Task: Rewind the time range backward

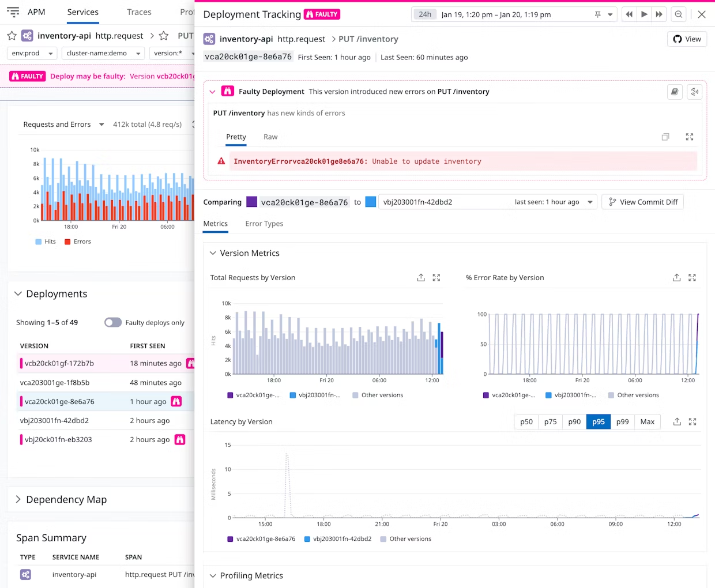Action: (x=629, y=14)
